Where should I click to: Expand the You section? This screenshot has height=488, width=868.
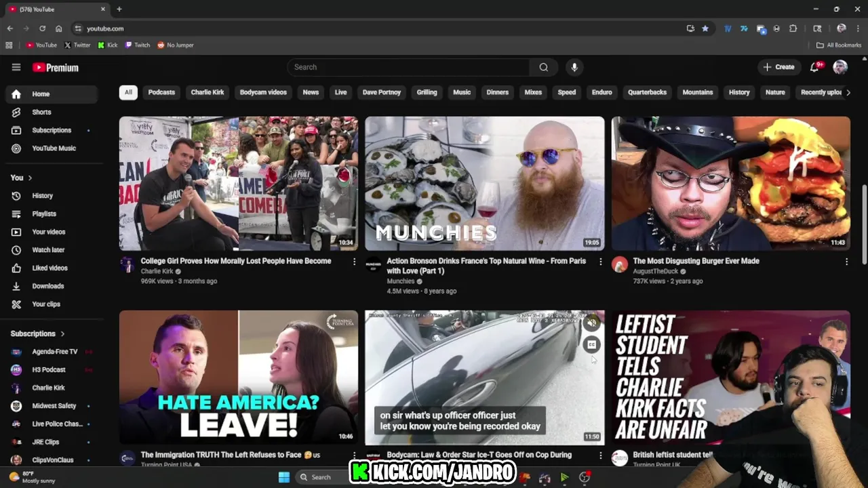(x=21, y=178)
